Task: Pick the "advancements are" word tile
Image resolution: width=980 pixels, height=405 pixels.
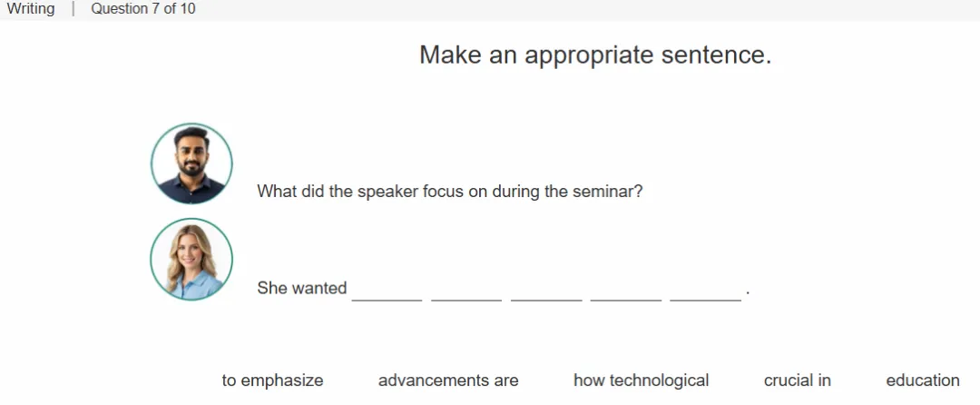Action: [x=448, y=380]
